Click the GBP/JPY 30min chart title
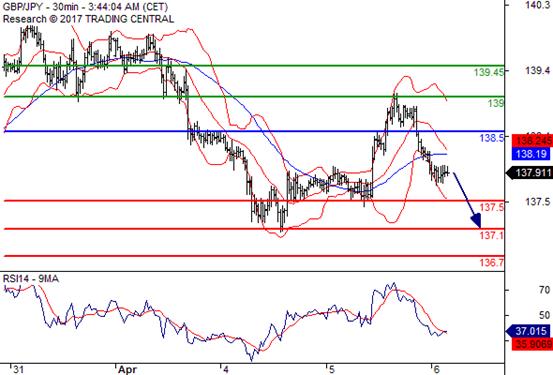Viewport: 553px width, 375px height. click(x=85, y=7)
